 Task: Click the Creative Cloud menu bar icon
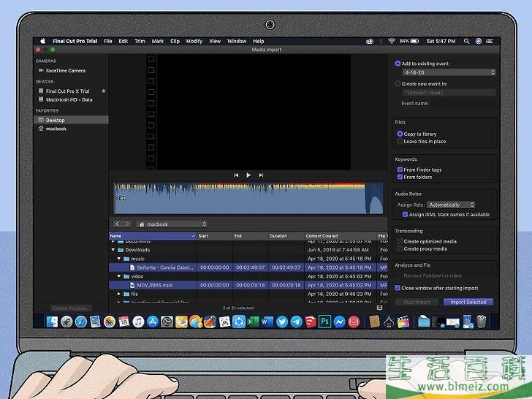coord(370,42)
